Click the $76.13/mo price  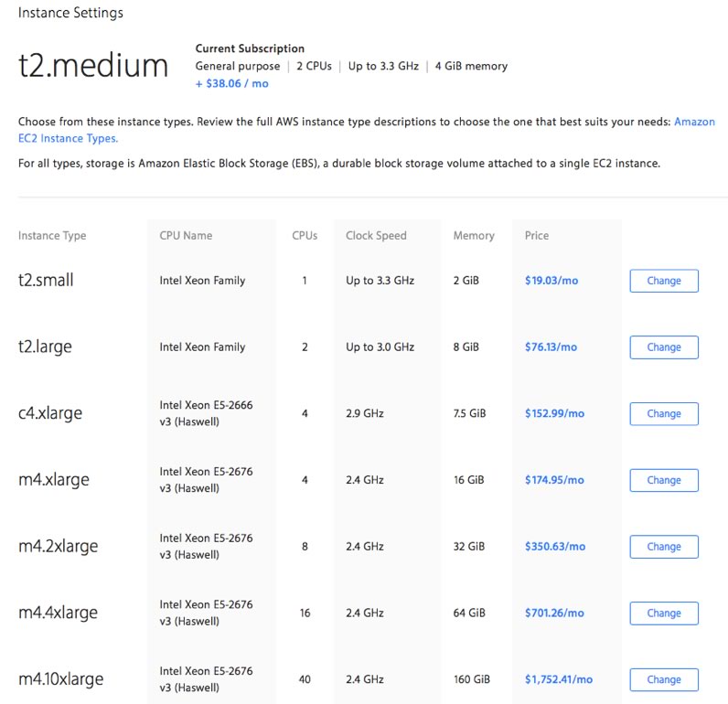pos(551,347)
